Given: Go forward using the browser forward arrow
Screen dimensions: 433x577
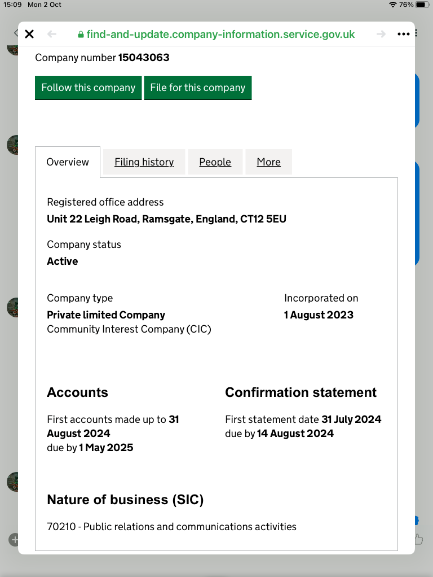Looking at the screenshot, I should (x=381, y=34).
